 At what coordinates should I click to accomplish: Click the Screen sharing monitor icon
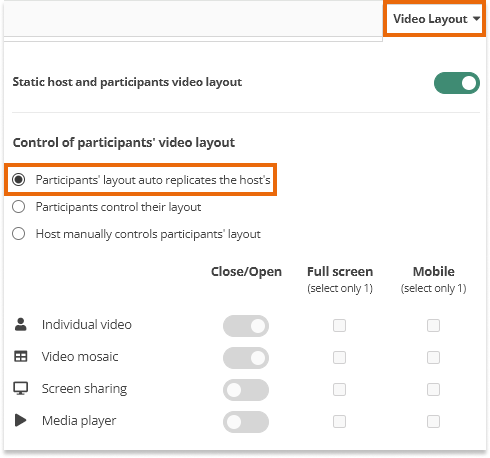click(21, 388)
